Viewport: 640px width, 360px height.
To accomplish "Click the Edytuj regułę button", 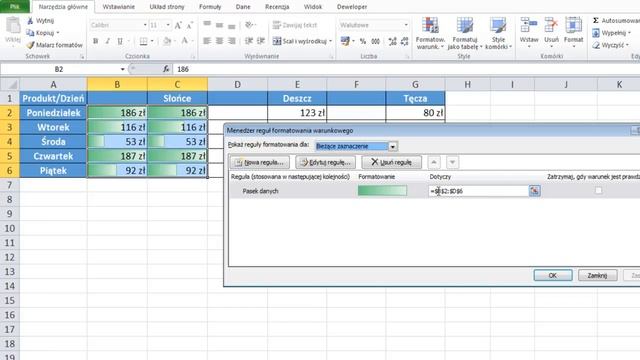I will [325, 162].
